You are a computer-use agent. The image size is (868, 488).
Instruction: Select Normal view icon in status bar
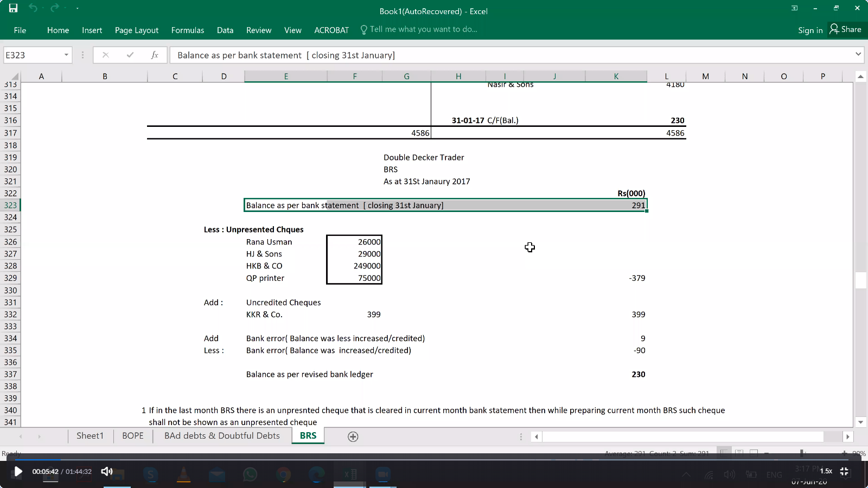(x=724, y=453)
